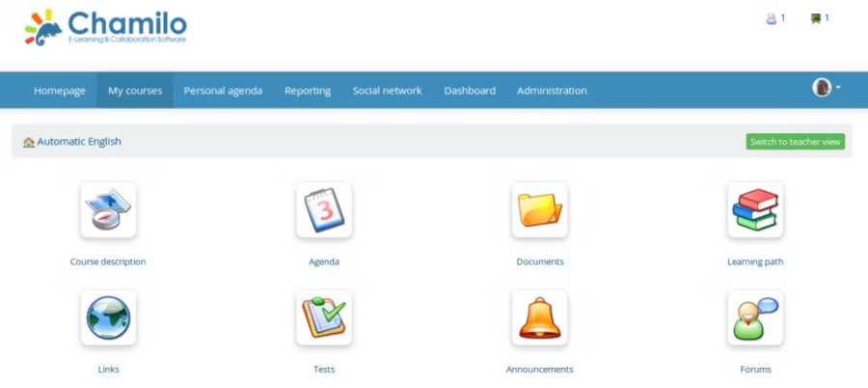Switch to the Social network tab
The height and width of the screenshot is (388, 868).
tap(387, 91)
